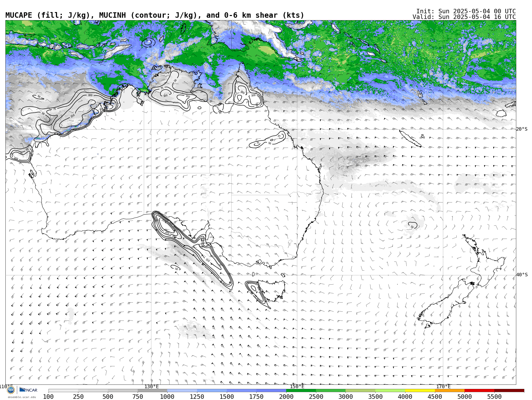
Task: Click the 2000 colorbar tick label
Action: point(286,397)
